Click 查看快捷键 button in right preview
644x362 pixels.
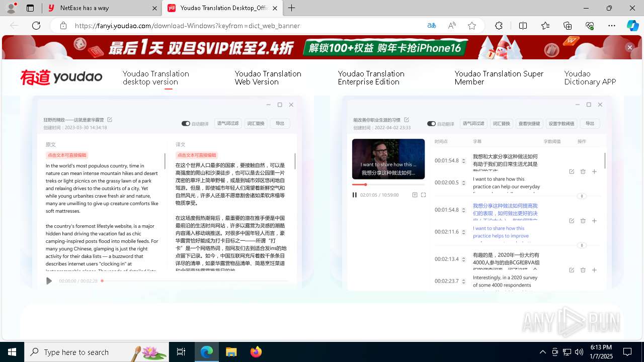(x=529, y=123)
